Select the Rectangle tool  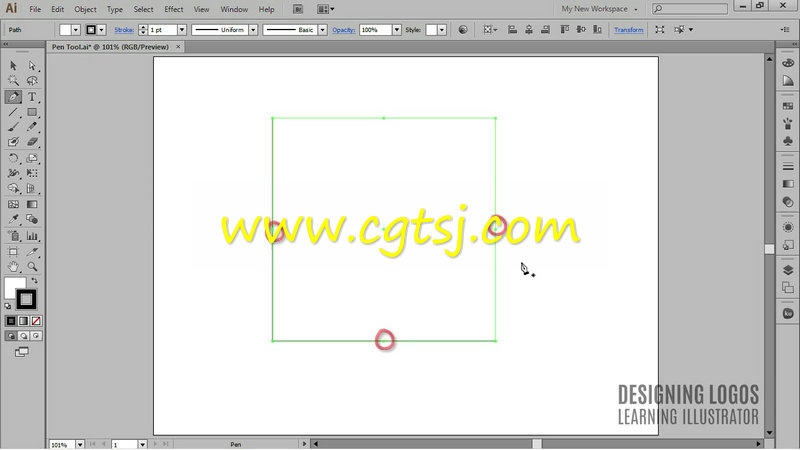pos(32,112)
